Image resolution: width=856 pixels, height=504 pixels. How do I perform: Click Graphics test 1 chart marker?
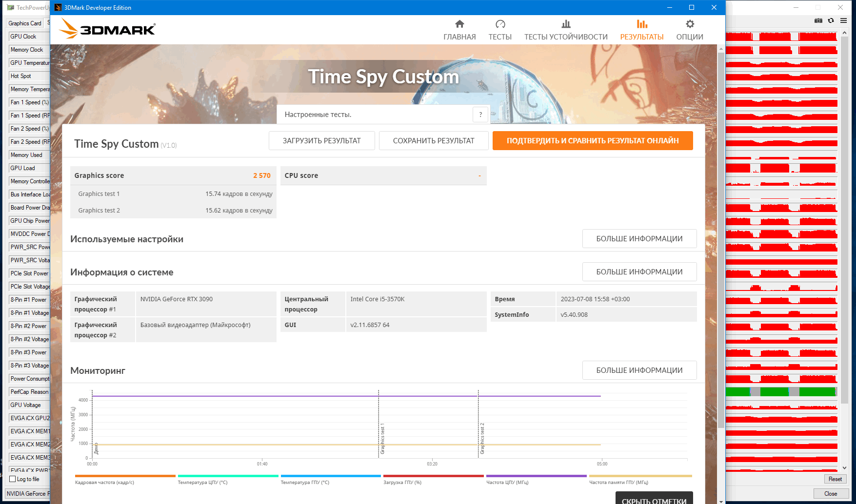click(382, 439)
